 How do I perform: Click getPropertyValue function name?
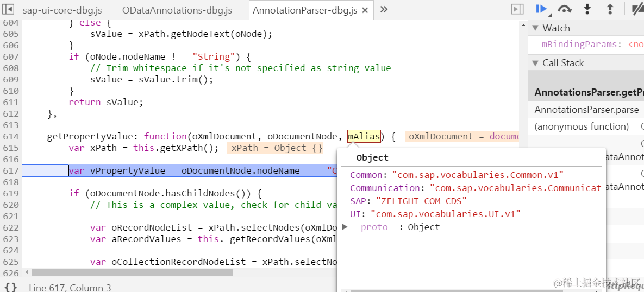[93, 136]
